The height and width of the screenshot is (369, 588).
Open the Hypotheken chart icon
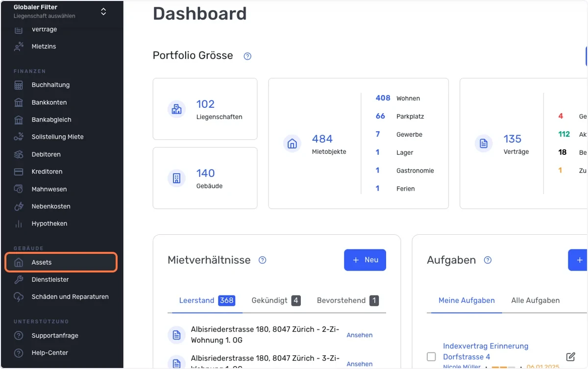click(x=19, y=223)
